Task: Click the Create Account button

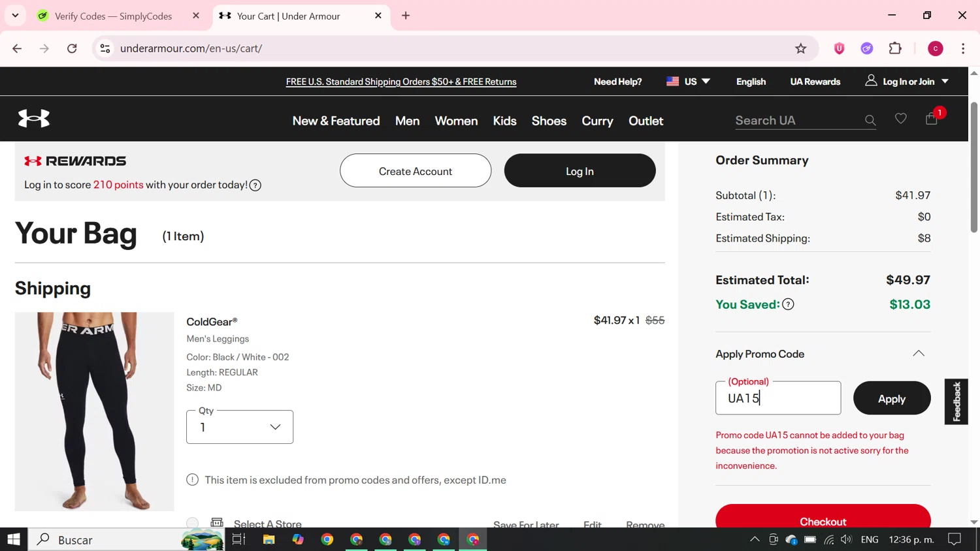Action: [x=416, y=171]
